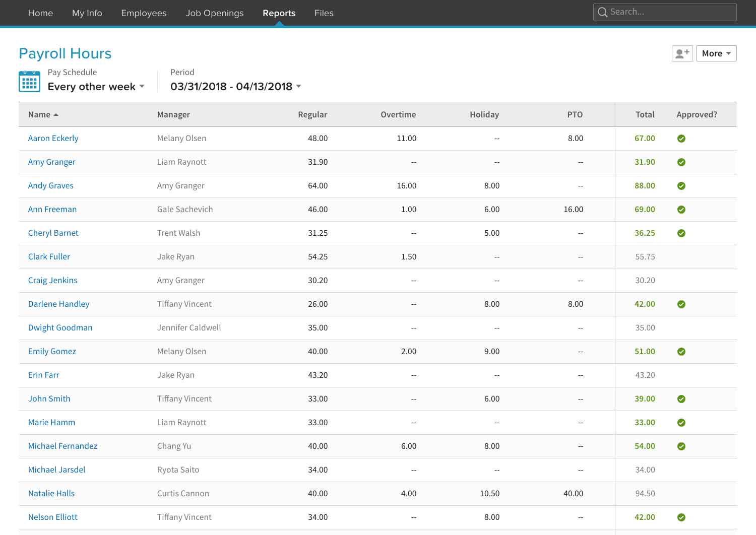
Task: Click approved checkmark for Ann Freeman
Action: tap(681, 210)
